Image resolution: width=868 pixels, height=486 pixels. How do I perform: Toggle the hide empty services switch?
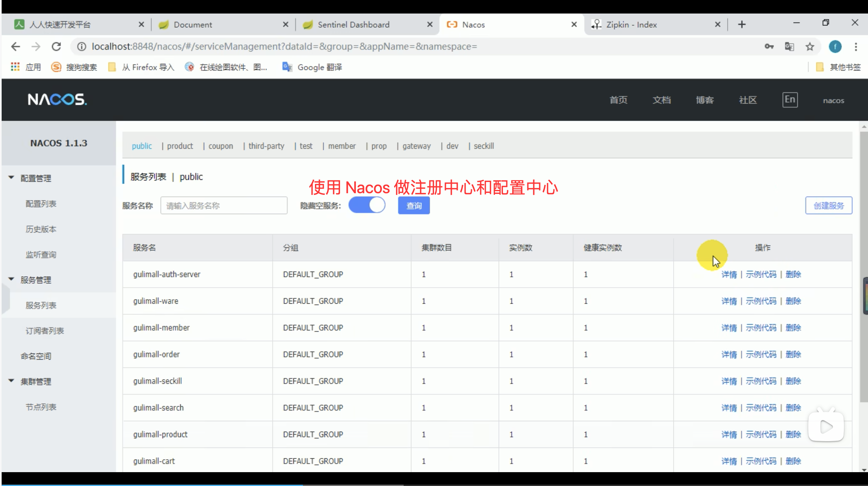367,205
